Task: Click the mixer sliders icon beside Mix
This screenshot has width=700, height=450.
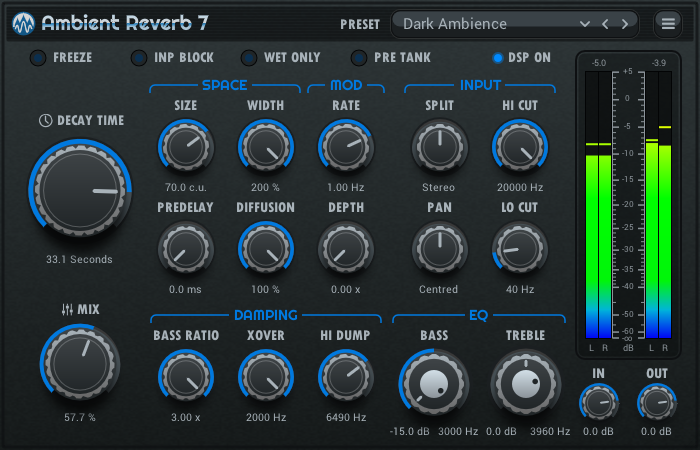Action: [x=67, y=309]
